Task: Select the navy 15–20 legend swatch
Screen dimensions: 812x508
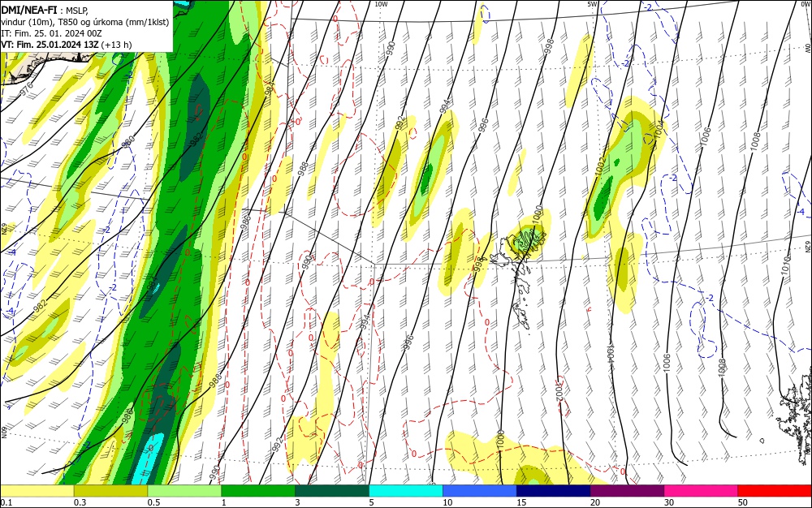Action: [554, 491]
